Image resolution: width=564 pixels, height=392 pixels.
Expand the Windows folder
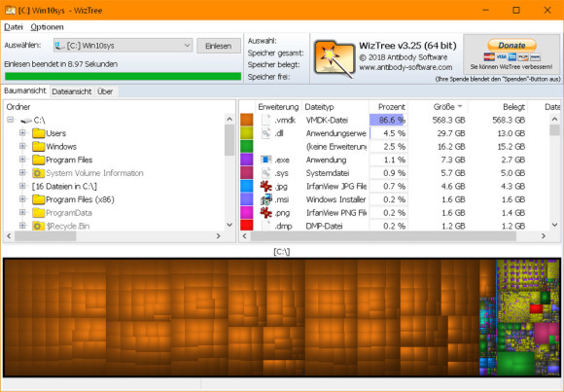[22, 146]
